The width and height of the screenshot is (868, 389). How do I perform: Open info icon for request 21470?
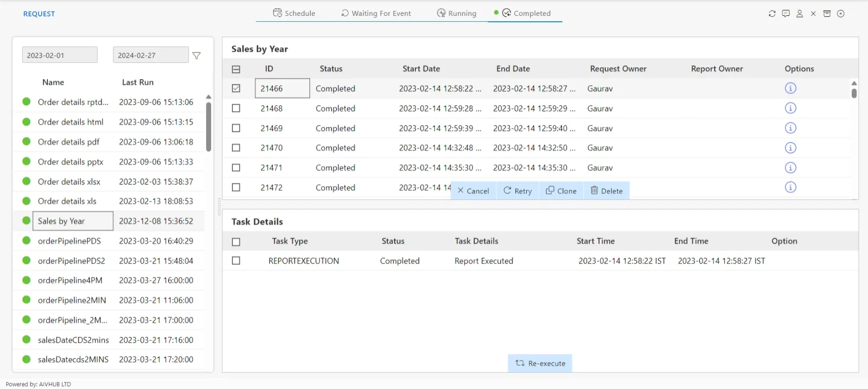(x=790, y=148)
